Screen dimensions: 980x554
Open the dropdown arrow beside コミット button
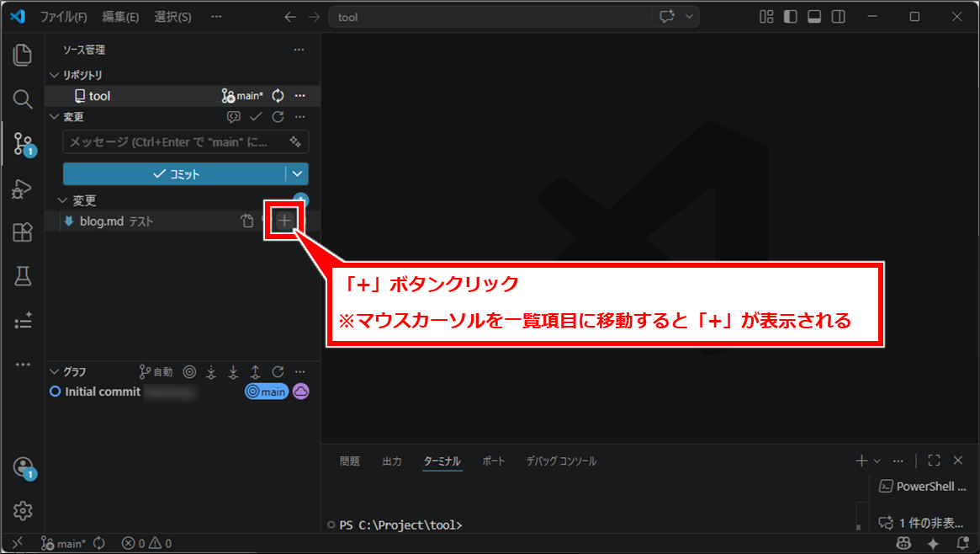[x=297, y=174]
